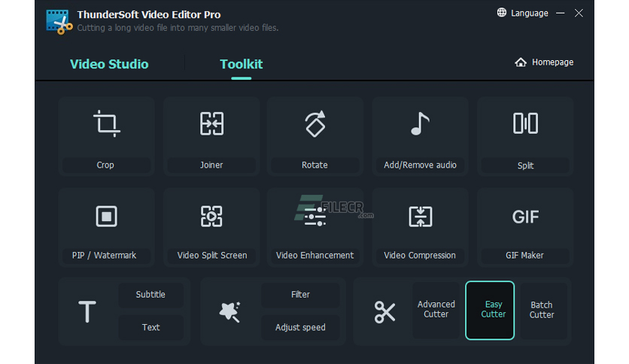Viewport: 629px width, 364px height.
Task: Click the large T text icon
Action: click(87, 311)
